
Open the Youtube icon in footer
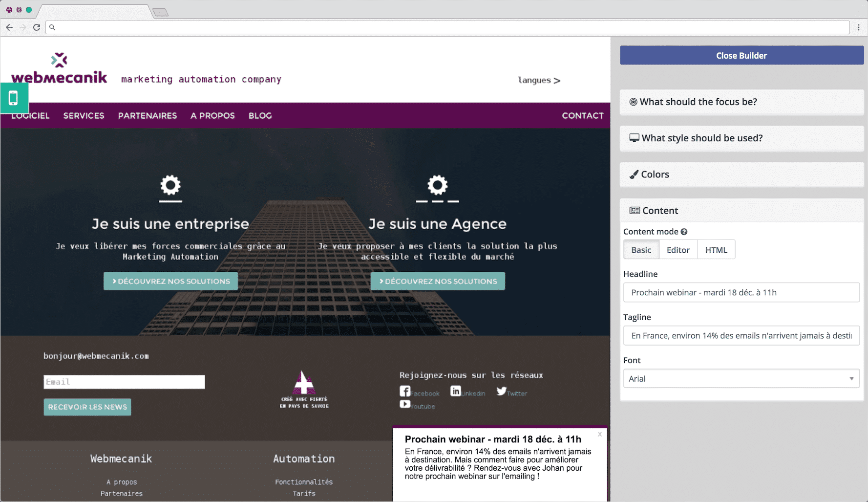click(x=405, y=404)
